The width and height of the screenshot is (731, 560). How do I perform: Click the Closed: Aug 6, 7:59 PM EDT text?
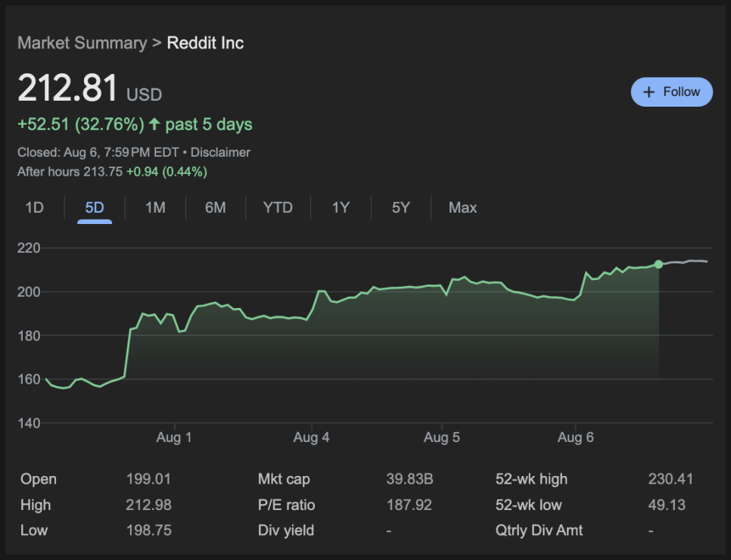pos(98,152)
